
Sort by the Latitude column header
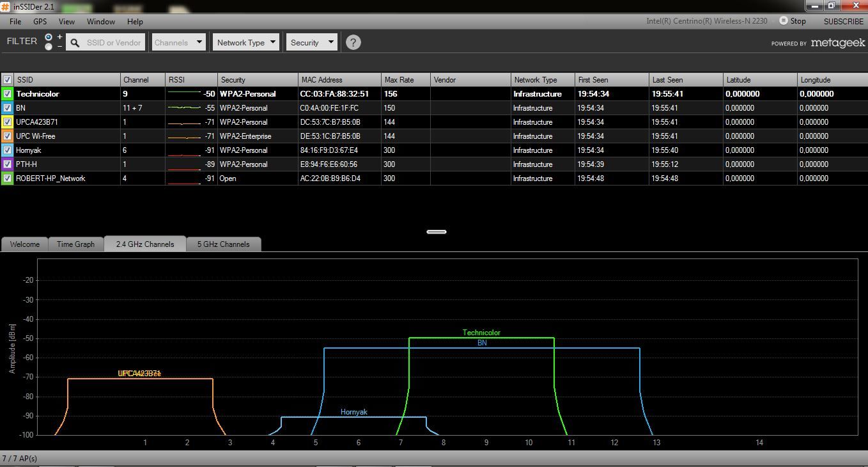click(x=760, y=80)
